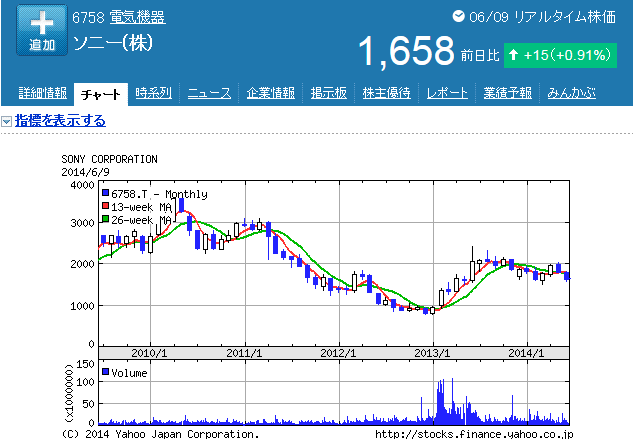
Task: Click the real-time clock check icon
Action: pos(459,16)
